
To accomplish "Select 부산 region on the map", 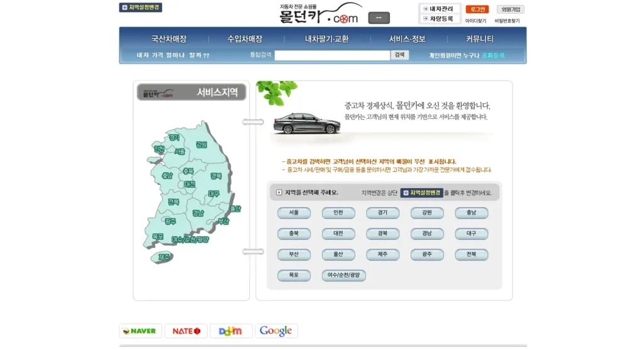I will [223, 222].
